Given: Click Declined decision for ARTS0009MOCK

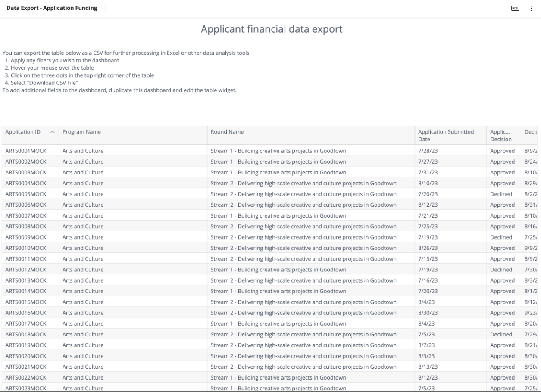Looking at the screenshot, I should click(x=503, y=237).
